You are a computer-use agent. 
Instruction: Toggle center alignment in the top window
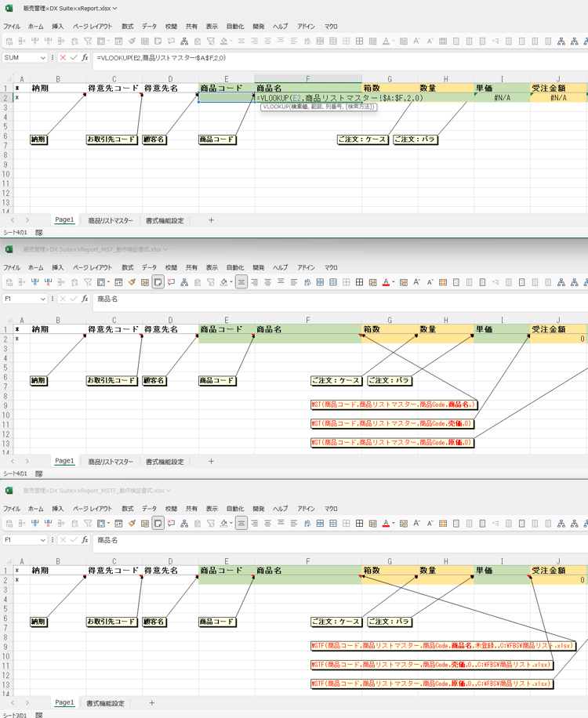coord(241,42)
